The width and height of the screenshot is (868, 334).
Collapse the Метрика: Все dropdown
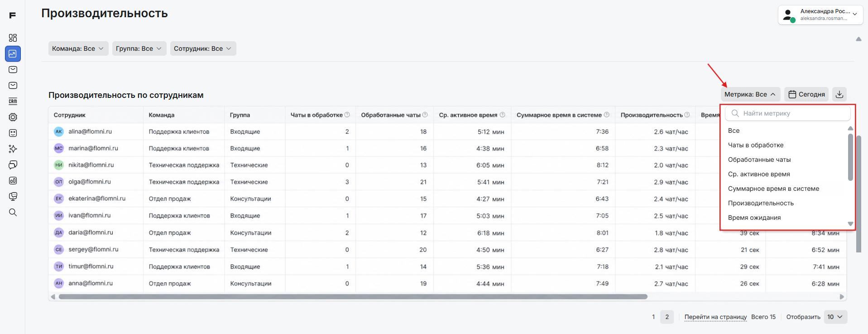(750, 94)
